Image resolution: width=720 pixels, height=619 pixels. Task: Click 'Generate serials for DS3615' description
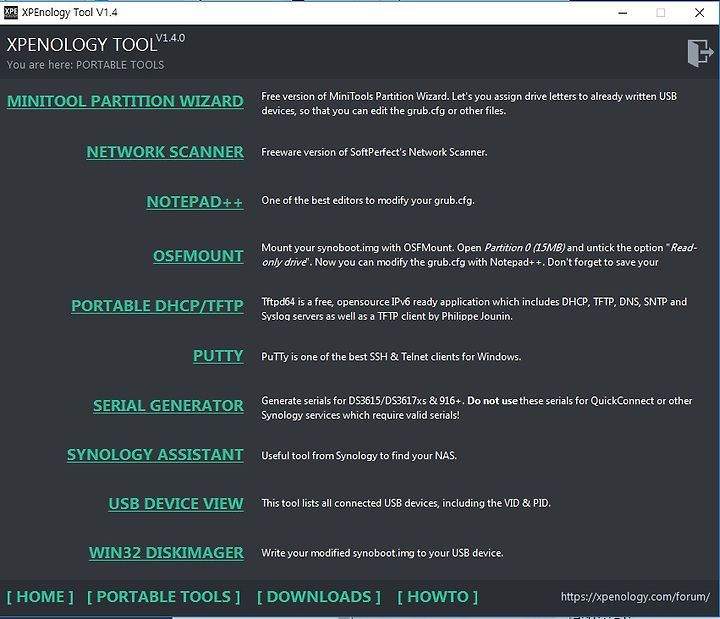(477, 408)
